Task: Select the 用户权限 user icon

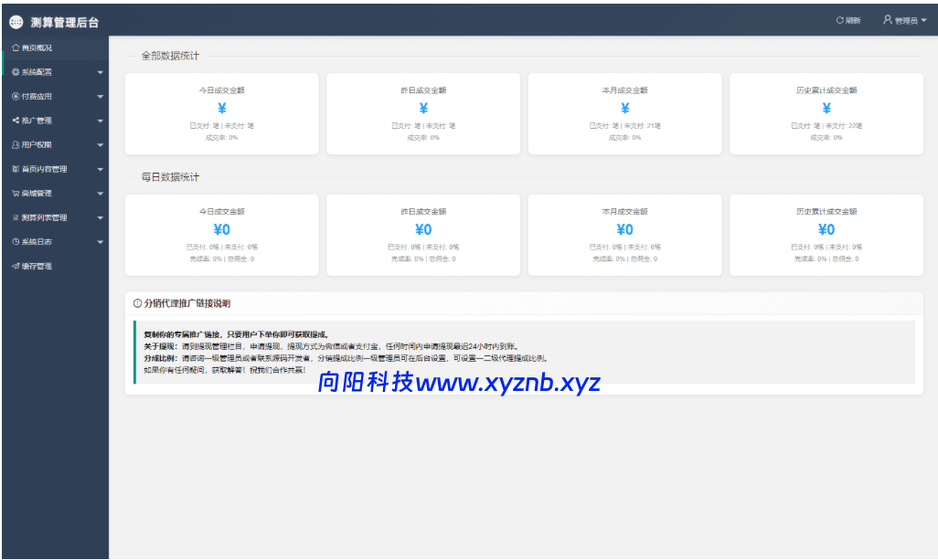Action: [x=15, y=144]
